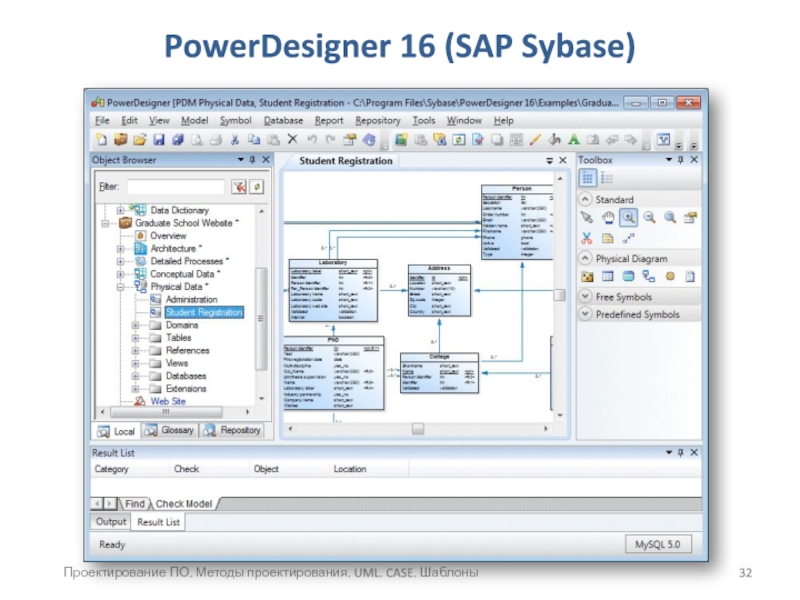This screenshot has width=800, height=600.
Task: Select the Link tool in Toolbox
Action: (x=629, y=238)
